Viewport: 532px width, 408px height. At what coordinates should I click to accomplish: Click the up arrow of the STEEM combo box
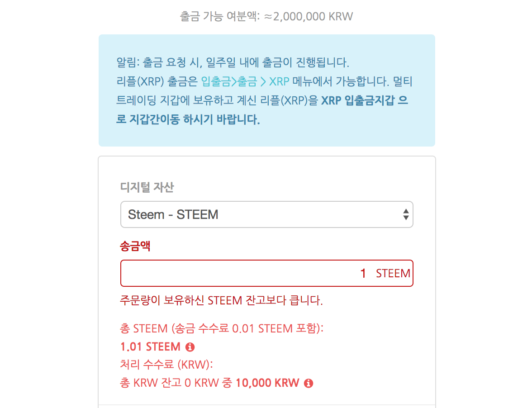(406, 212)
